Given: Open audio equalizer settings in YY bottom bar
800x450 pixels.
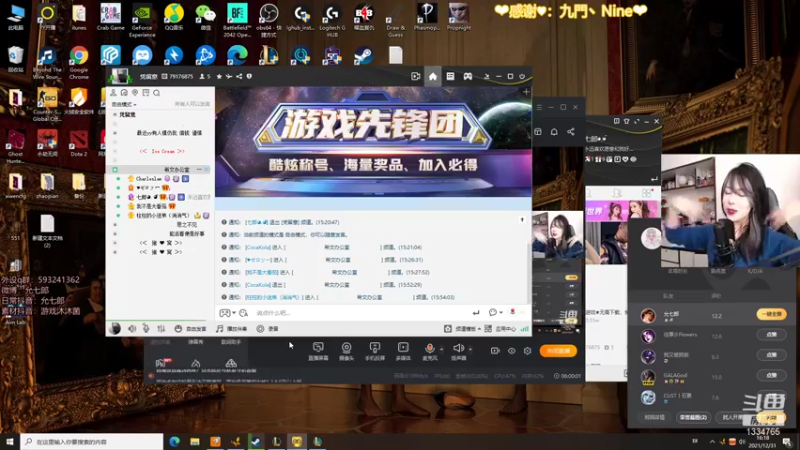Looking at the screenshot, I should 161,329.
